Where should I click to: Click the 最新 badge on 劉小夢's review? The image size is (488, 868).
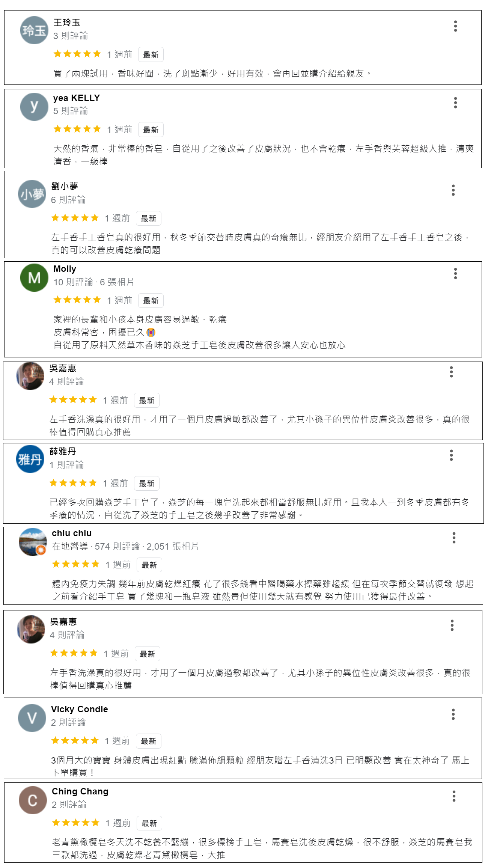click(x=148, y=219)
